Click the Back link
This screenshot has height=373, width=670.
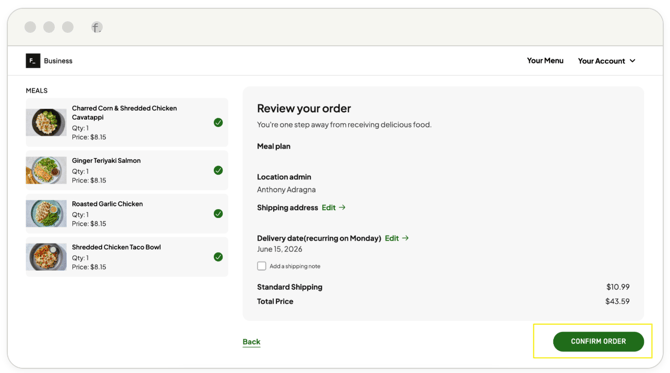(x=251, y=342)
